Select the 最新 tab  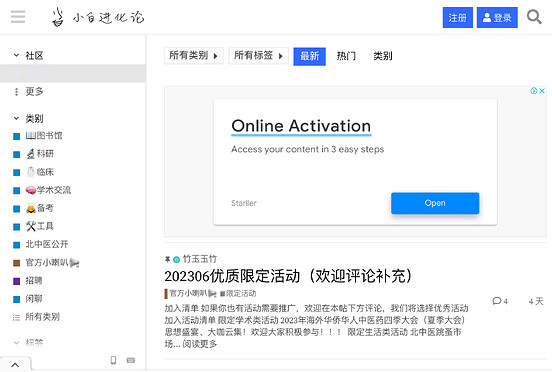coord(309,56)
